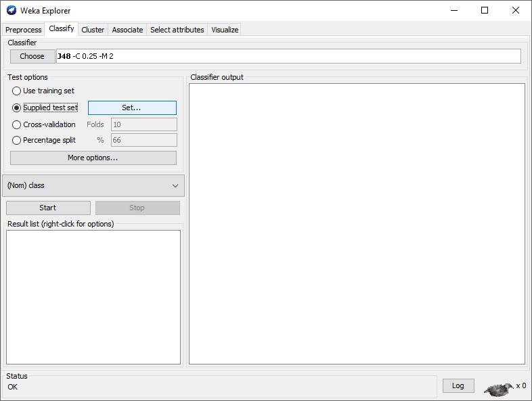532x401 pixels.
Task: Close the Weka Explorer window
Action: pos(515,11)
